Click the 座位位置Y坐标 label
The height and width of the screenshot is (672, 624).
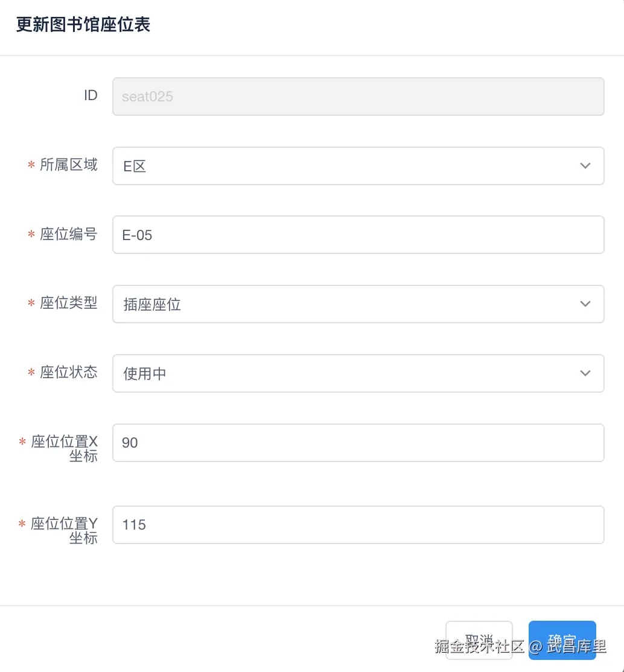(x=65, y=531)
